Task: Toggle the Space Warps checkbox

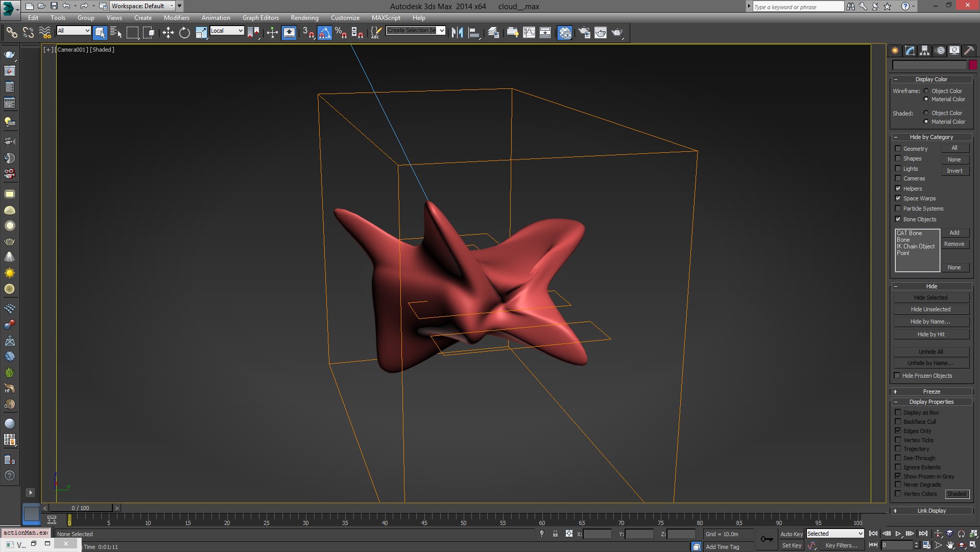Action: (x=898, y=198)
